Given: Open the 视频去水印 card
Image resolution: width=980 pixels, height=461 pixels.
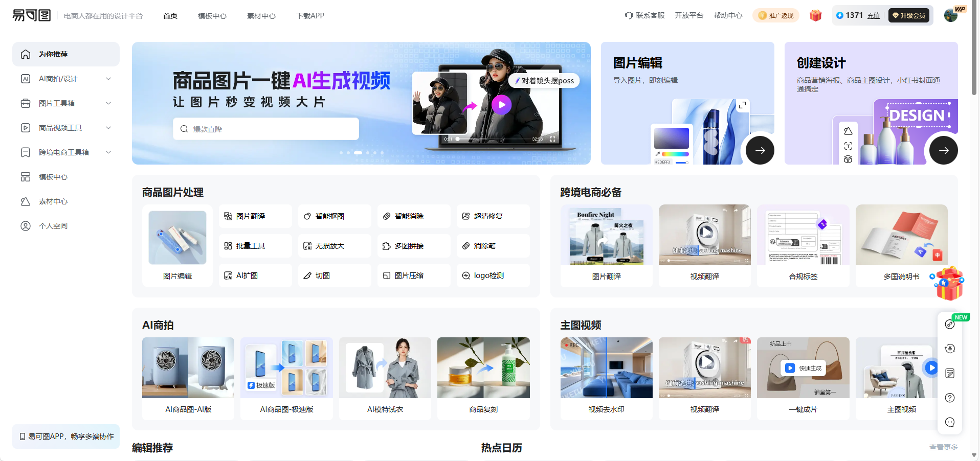Looking at the screenshot, I should (x=607, y=379).
